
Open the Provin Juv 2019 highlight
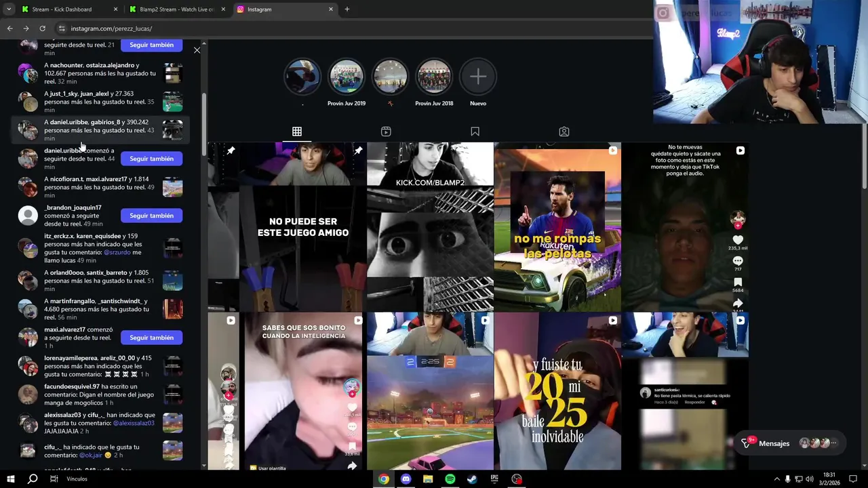(x=347, y=77)
